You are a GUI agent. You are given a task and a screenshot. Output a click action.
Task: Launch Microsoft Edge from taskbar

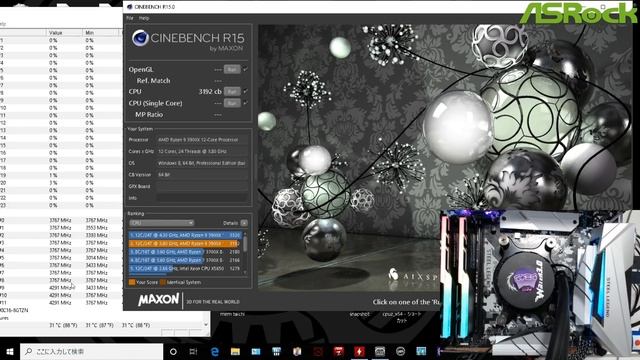click(x=214, y=351)
